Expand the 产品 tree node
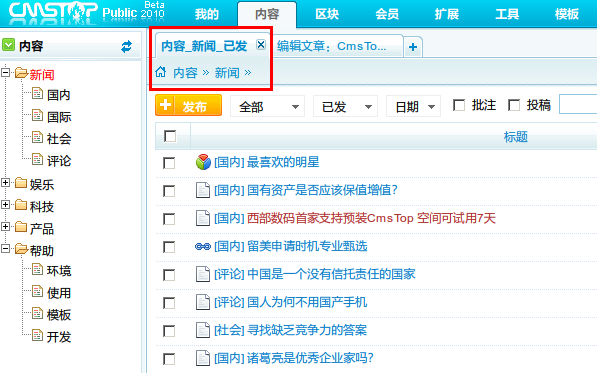The image size is (597, 373). pos(5,227)
